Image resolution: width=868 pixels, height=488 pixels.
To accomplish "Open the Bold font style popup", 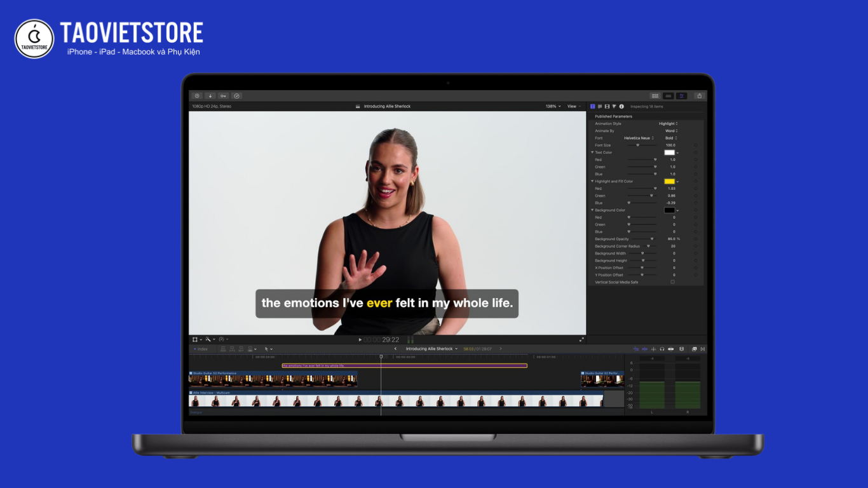I will 671,138.
